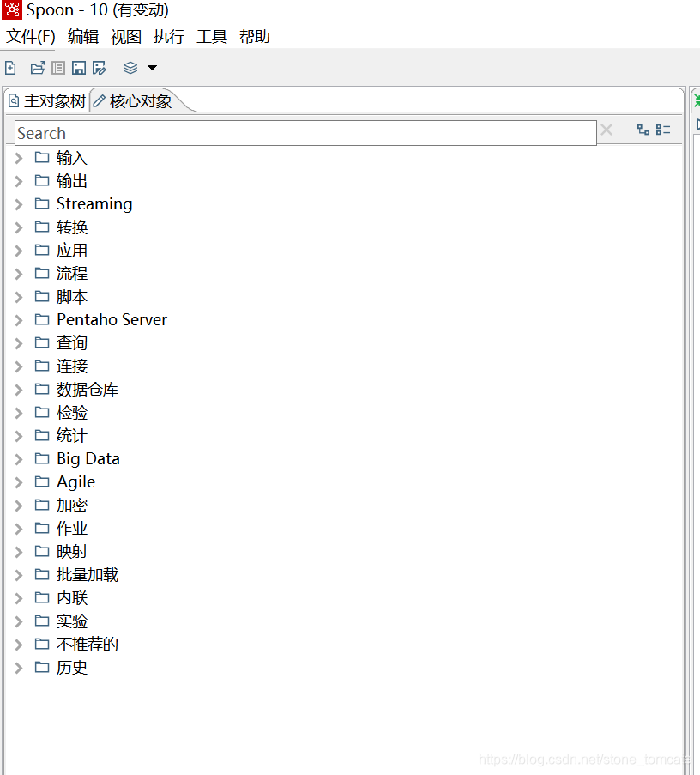Create a new file via toolbar icon
700x775 pixels.
9,67
